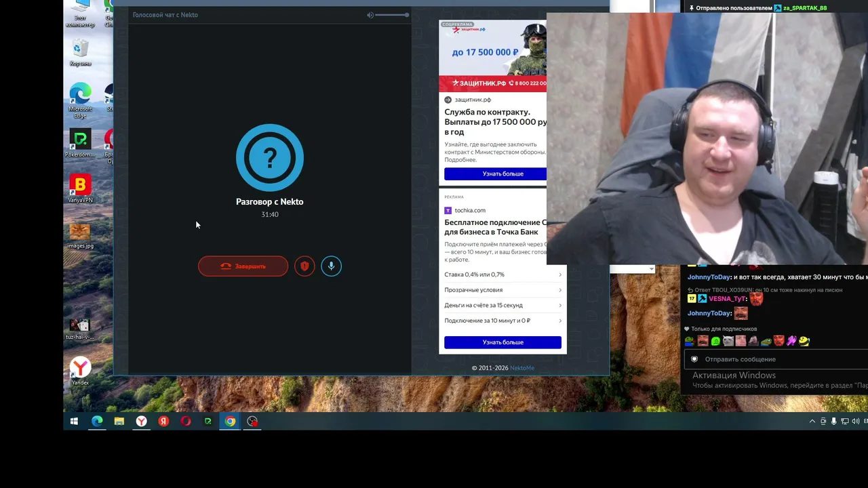The image size is (868, 488).
Task: Click the green Pepe frog emote with heart
Action: [690, 341]
